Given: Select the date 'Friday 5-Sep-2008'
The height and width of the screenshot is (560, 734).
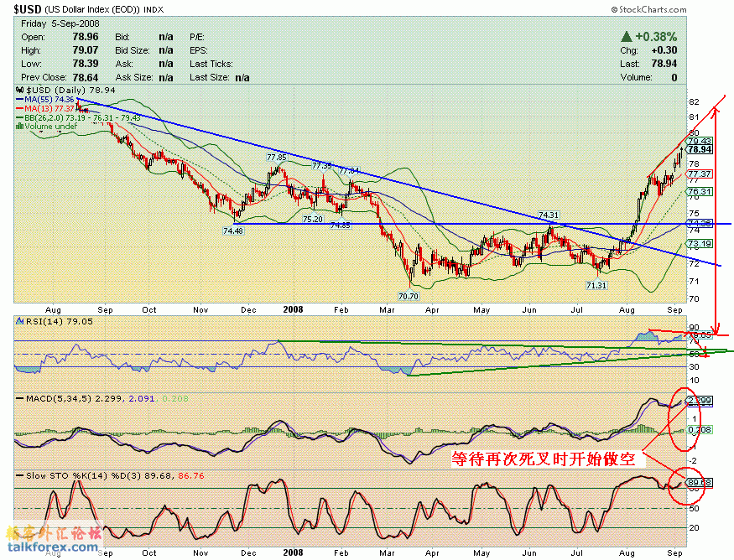Looking at the screenshot, I should click(x=60, y=23).
